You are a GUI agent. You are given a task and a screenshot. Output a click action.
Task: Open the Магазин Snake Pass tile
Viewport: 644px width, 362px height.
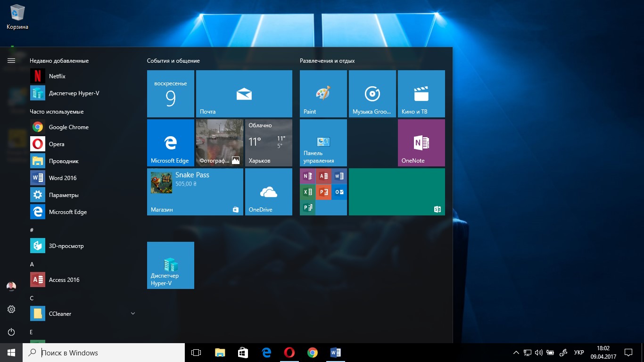[x=195, y=192]
